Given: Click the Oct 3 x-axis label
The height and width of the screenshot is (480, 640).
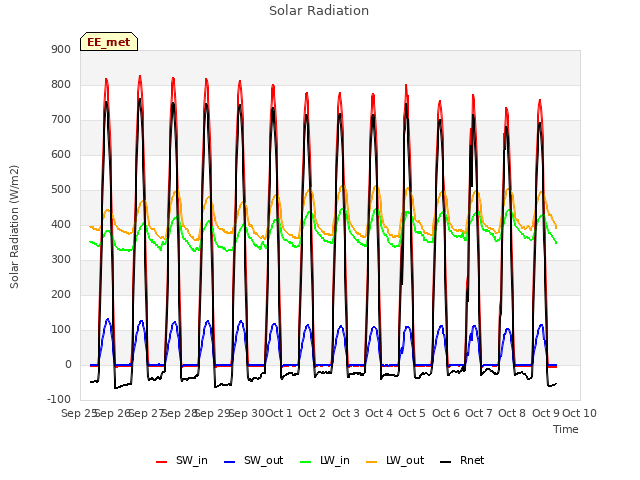Looking at the screenshot, I should click(x=346, y=413).
